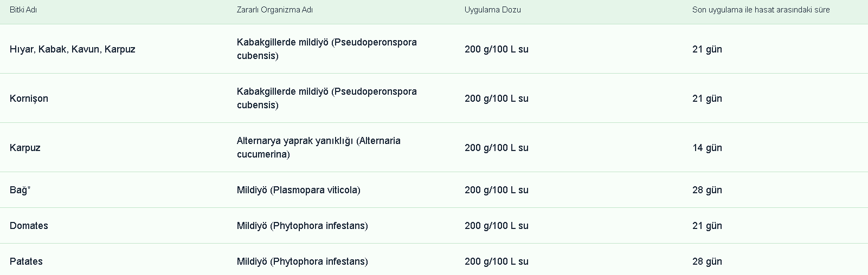868x275 pixels.
Task: Select "21 gün" in the Domates row
Action: [707, 226]
